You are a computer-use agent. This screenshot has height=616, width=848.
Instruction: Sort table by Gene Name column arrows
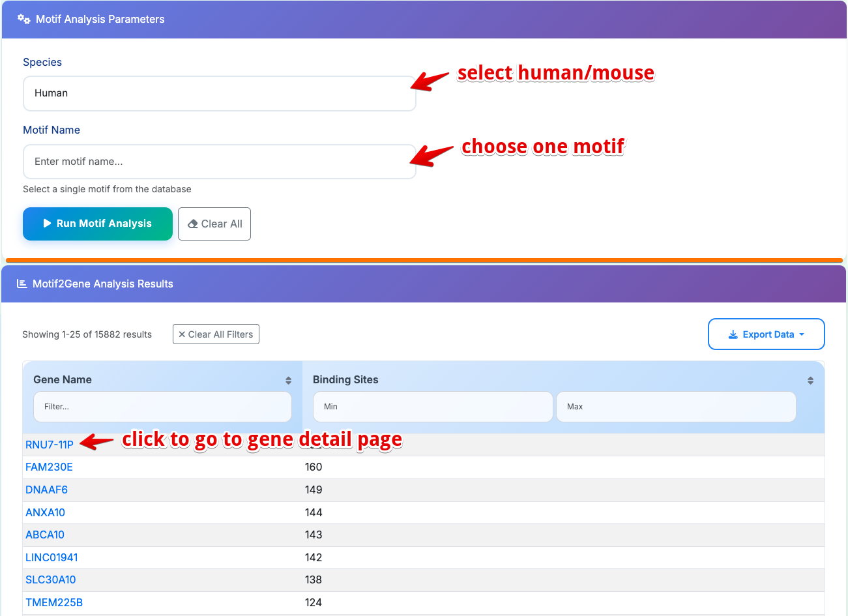288,381
